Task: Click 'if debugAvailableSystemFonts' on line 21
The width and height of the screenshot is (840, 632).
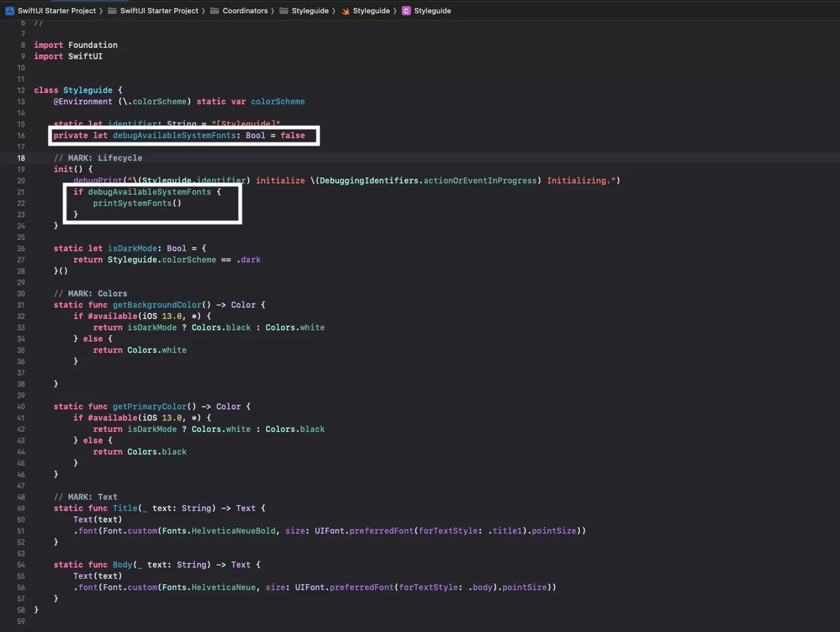Action: [142, 192]
